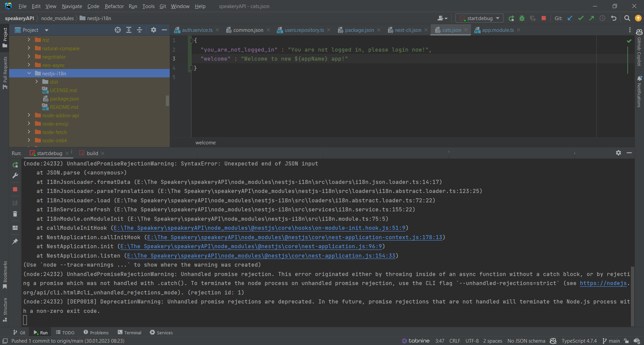Update project with the blue Git arrow
Screen dimensions: 644x345
[x=570, y=18]
